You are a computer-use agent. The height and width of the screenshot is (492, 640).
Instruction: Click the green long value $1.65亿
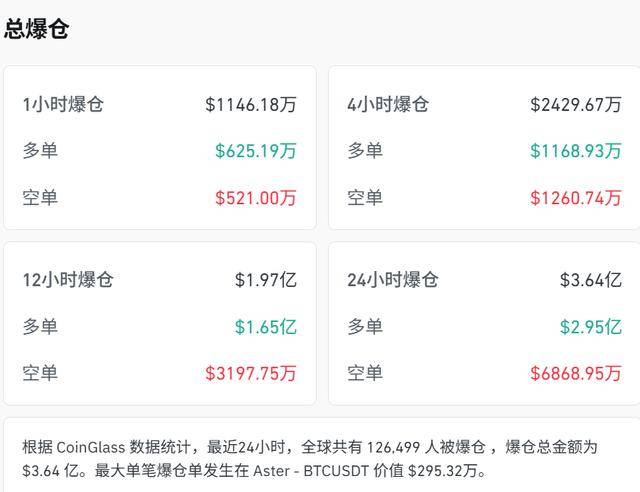pyautogui.click(x=266, y=327)
